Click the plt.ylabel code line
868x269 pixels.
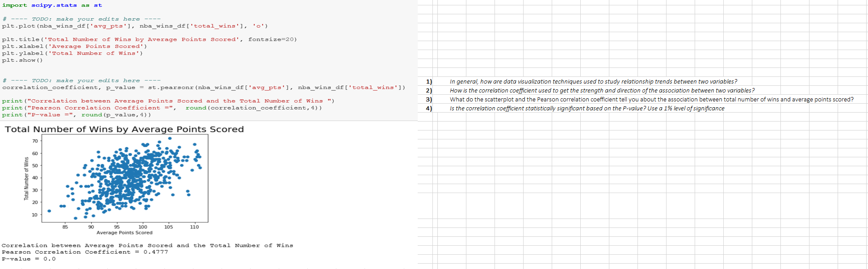(72, 53)
